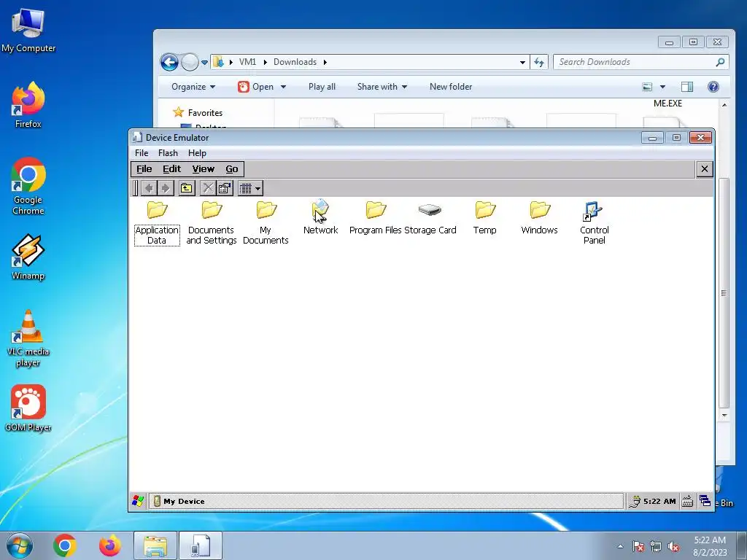Expand the address bar history dropdown
The height and width of the screenshot is (560, 747).
tap(522, 63)
